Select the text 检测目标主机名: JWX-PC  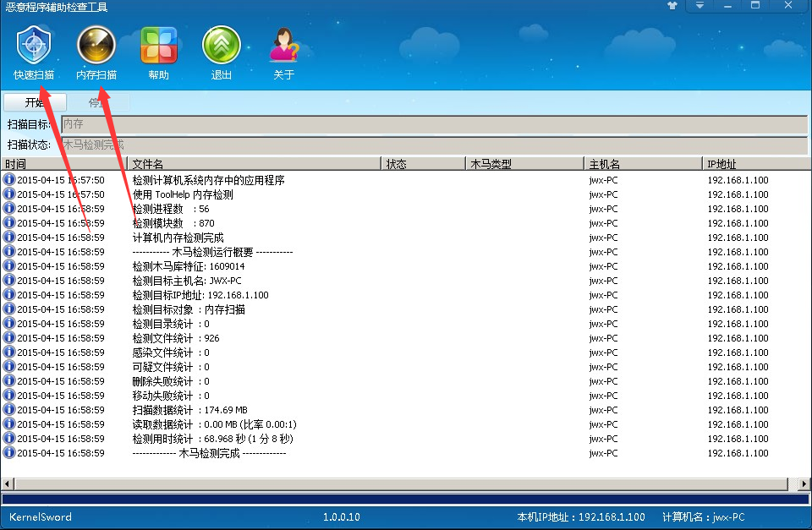point(187,281)
